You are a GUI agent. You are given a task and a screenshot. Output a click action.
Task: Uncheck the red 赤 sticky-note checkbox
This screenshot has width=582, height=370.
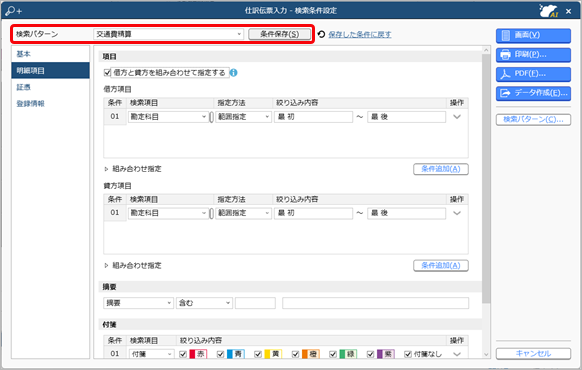(183, 354)
